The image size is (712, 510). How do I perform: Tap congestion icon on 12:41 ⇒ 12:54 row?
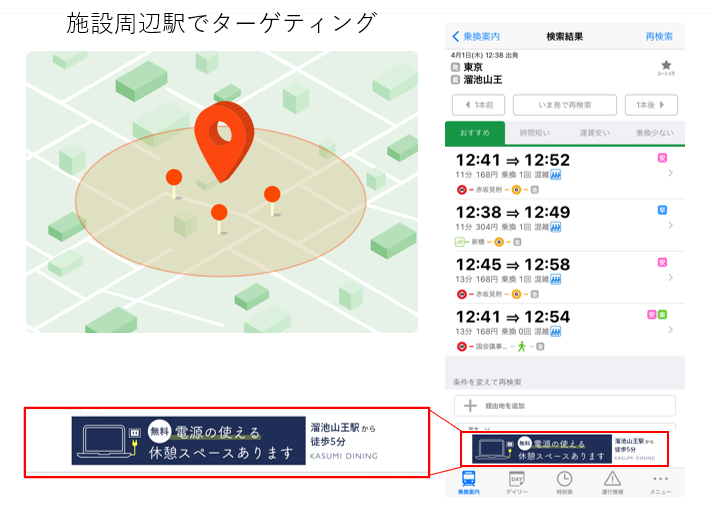pyautogui.click(x=556, y=332)
